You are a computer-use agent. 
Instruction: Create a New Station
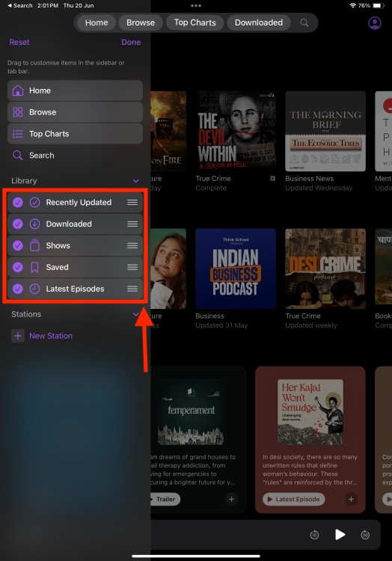tap(51, 336)
